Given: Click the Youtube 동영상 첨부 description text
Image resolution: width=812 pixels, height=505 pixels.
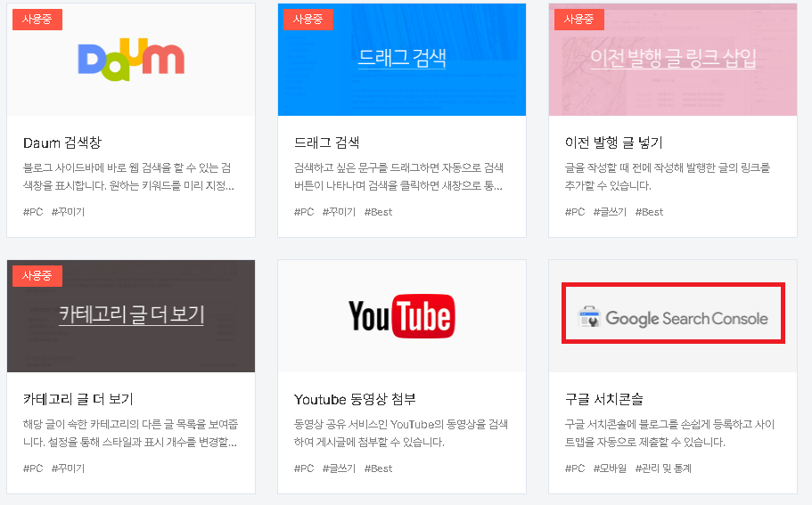Looking at the screenshot, I should coord(401,433).
